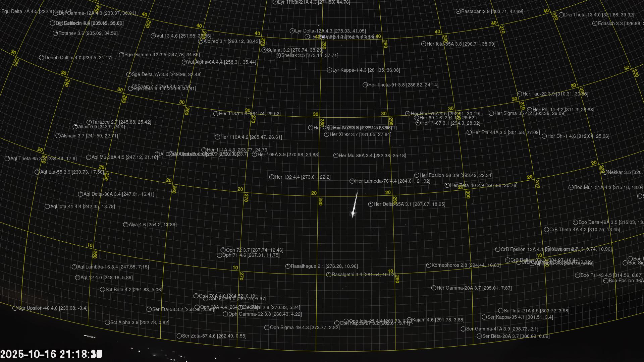Viewport: 644px width, 362px height.
Task: Click the Her Zeta-40 star marker
Action: pos(447,185)
